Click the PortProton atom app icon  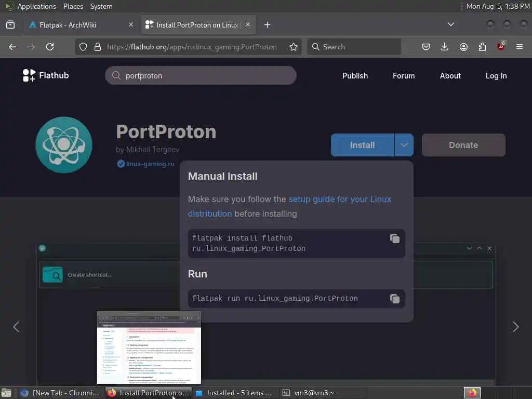click(x=64, y=145)
